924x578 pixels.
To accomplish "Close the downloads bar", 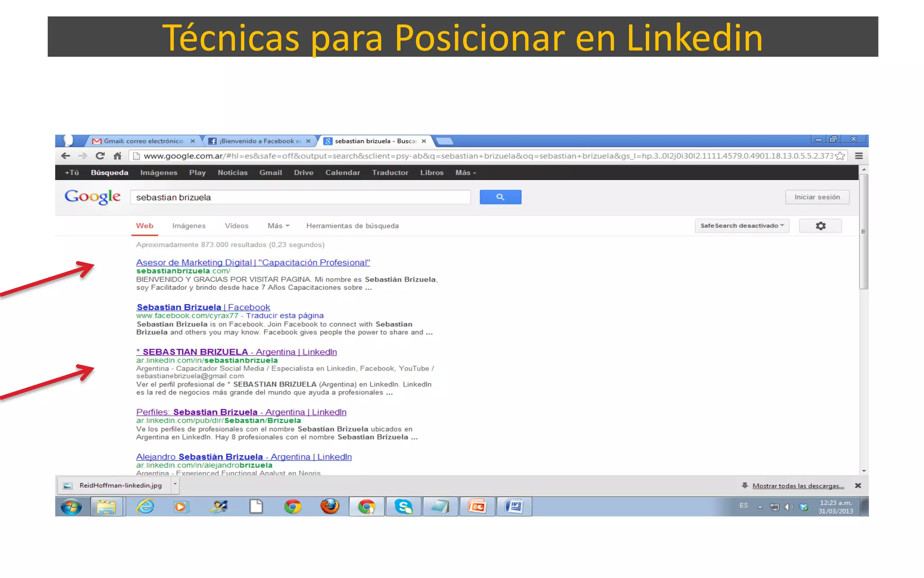I will point(858,485).
